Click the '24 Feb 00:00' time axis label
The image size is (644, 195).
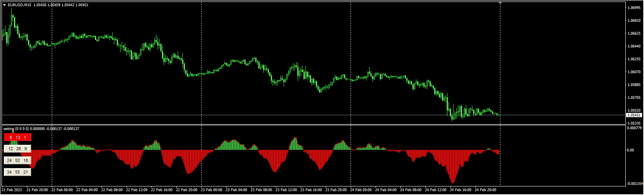click(361, 190)
